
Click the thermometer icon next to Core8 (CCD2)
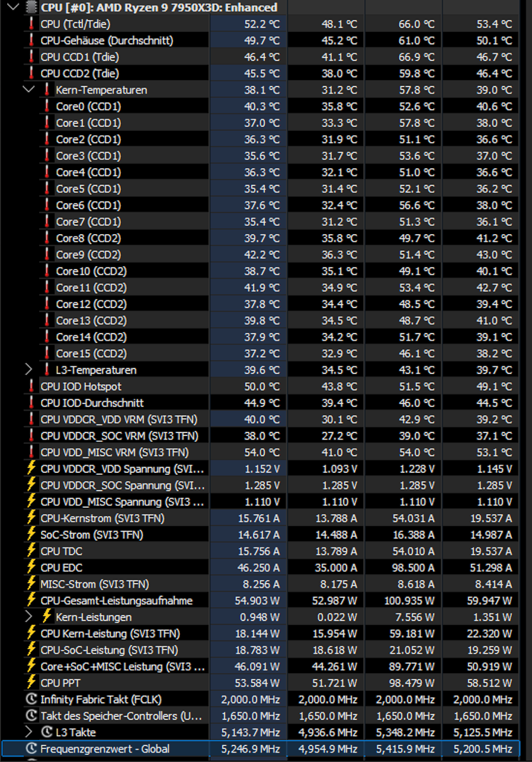[47, 238]
